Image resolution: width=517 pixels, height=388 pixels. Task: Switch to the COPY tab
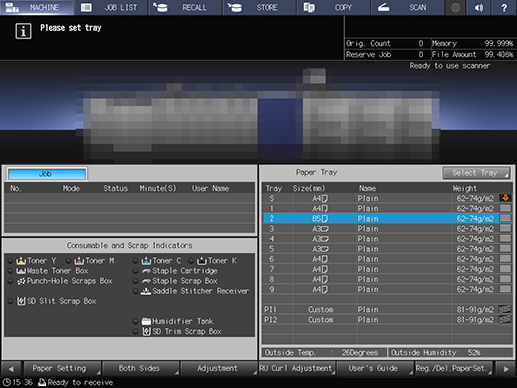333,7
